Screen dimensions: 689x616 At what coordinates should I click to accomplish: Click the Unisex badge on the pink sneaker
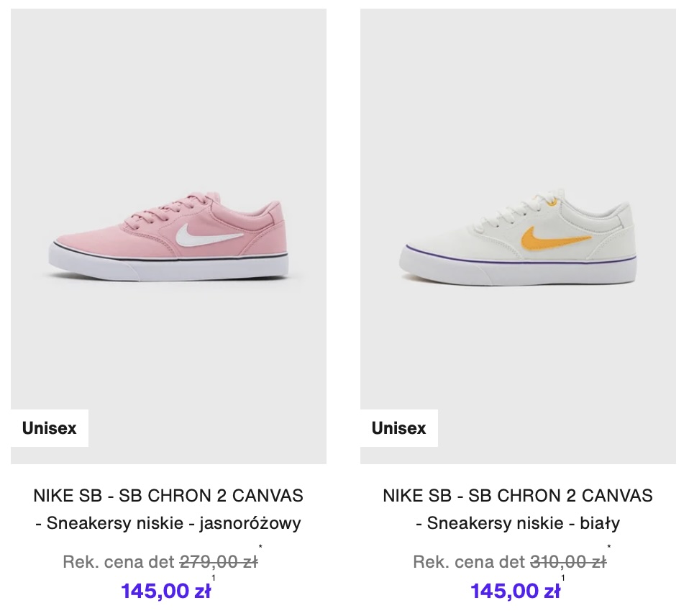49,428
